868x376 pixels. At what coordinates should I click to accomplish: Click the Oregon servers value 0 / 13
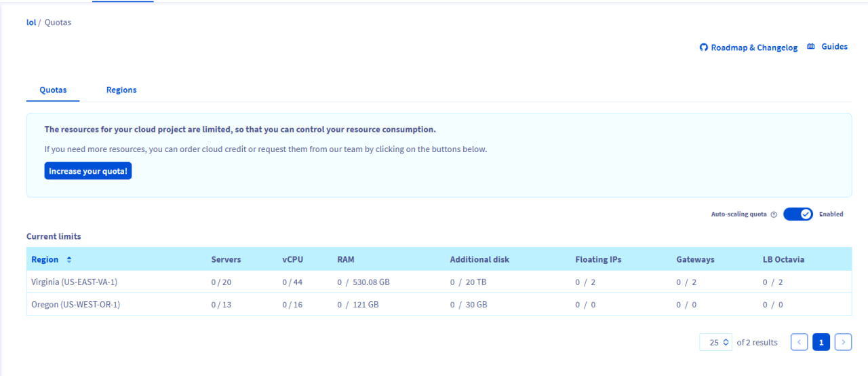point(221,305)
